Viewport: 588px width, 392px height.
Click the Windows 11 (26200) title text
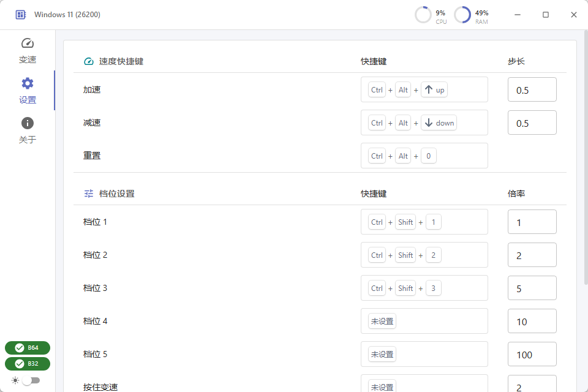(67, 15)
